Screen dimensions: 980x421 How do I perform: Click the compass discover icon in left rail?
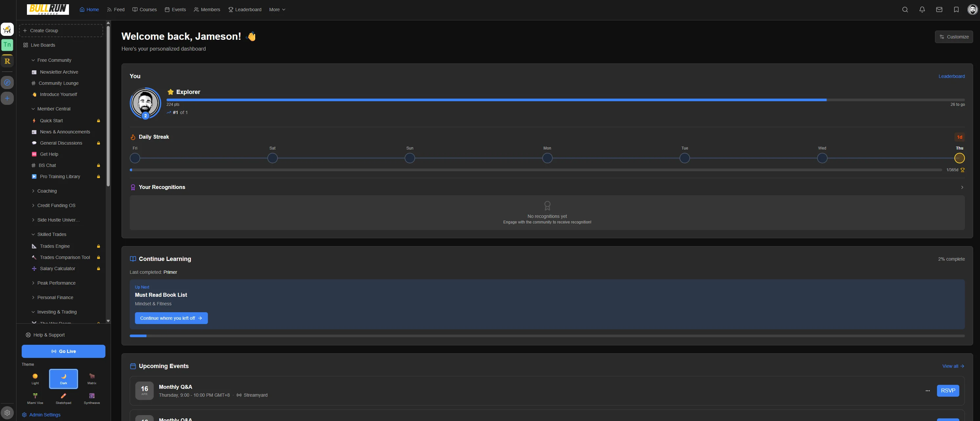[7, 82]
